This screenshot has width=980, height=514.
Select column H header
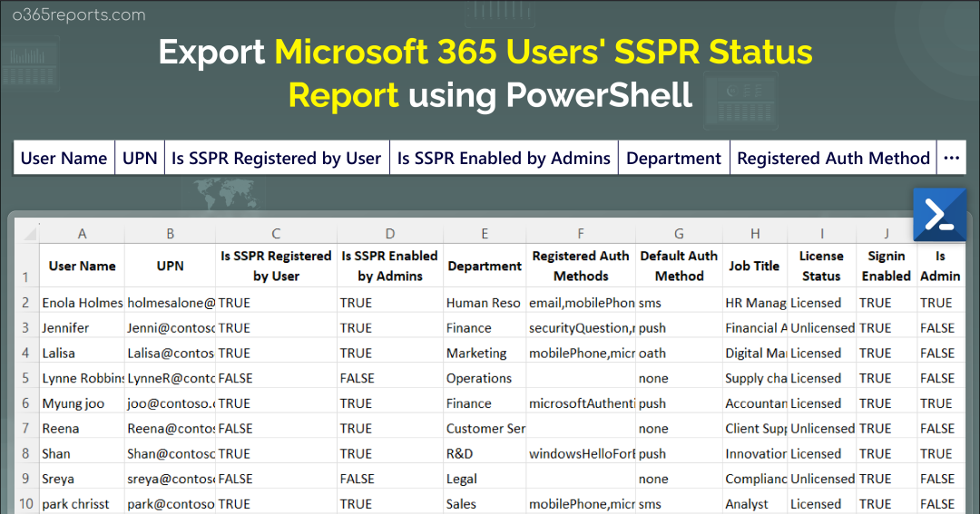[755, 234]
